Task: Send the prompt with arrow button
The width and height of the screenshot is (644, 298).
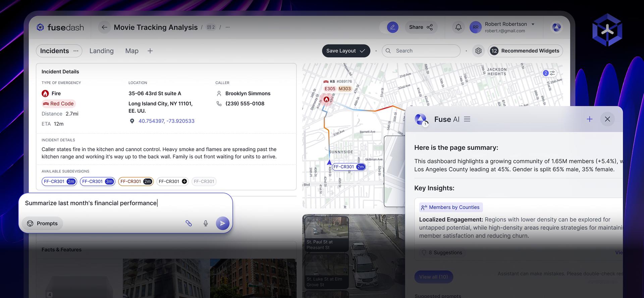Action: [x=222, y=223]
